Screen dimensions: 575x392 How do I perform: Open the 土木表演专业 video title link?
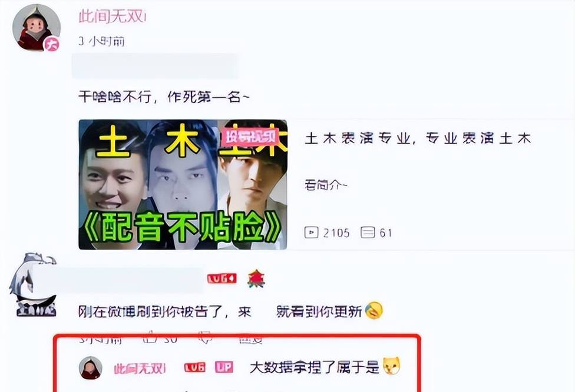pyautogui.click(x=418, y=138)
